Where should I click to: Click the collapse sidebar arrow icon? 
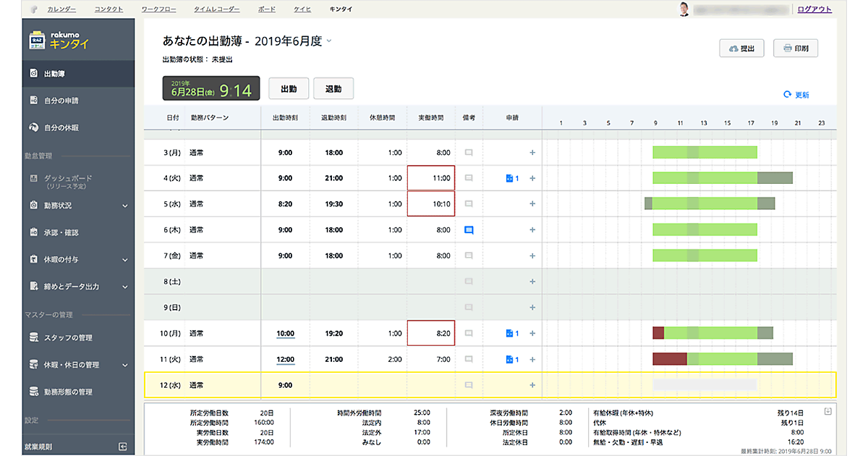123,447
